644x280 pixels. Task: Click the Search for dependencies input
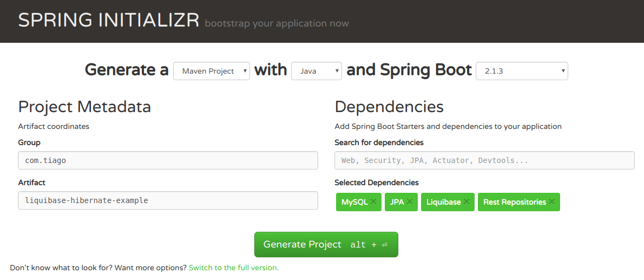tap(485, 160)
